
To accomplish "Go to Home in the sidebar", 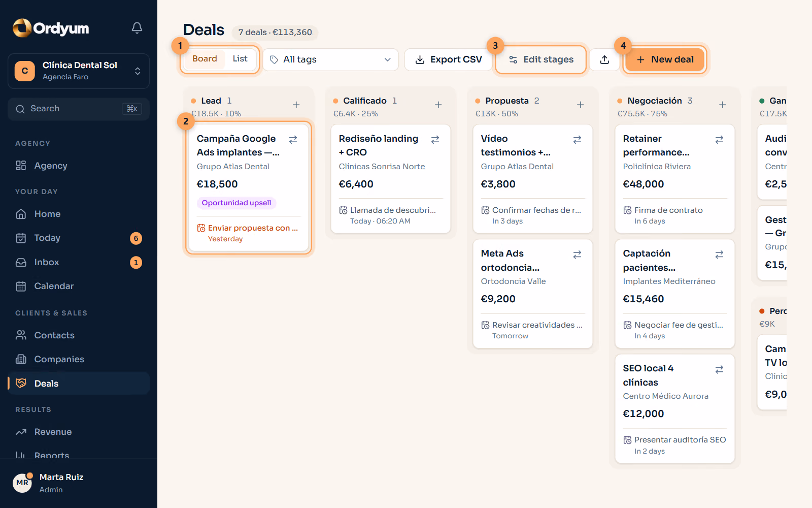I will coord(79,214).
